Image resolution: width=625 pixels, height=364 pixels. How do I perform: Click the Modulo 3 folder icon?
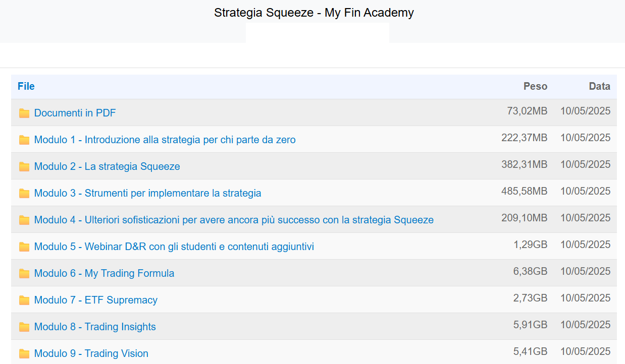click(24, 193)
